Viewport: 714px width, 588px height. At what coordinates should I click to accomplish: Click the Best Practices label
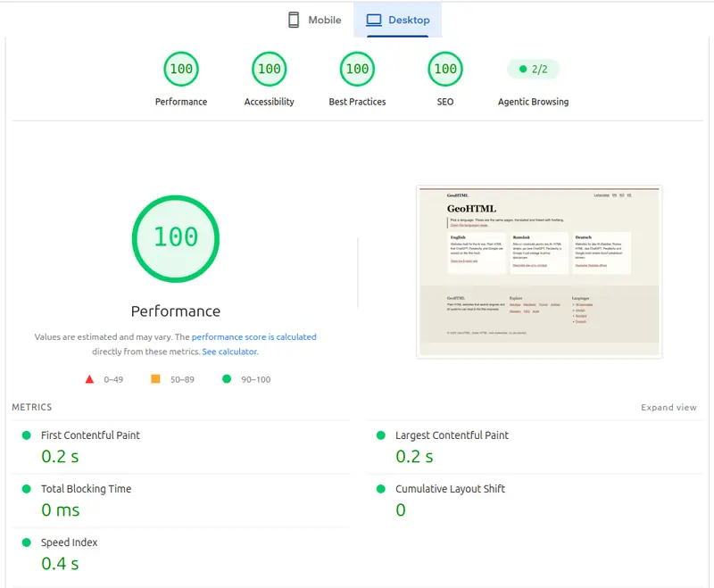tap(358, 102)
